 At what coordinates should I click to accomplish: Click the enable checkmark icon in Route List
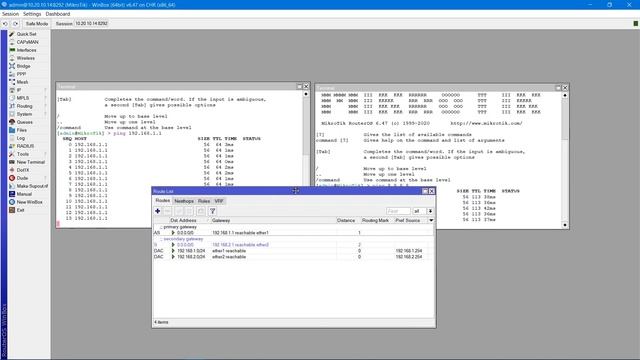179,211
